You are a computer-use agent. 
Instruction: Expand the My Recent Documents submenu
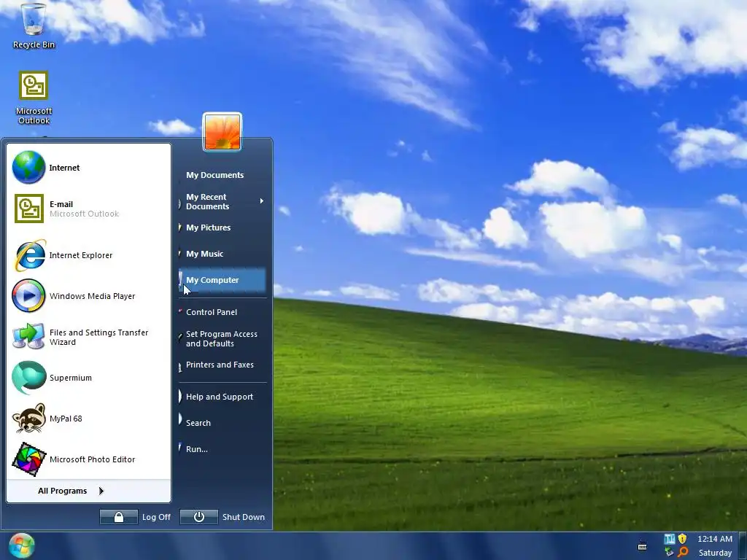(x=222, y=201)
